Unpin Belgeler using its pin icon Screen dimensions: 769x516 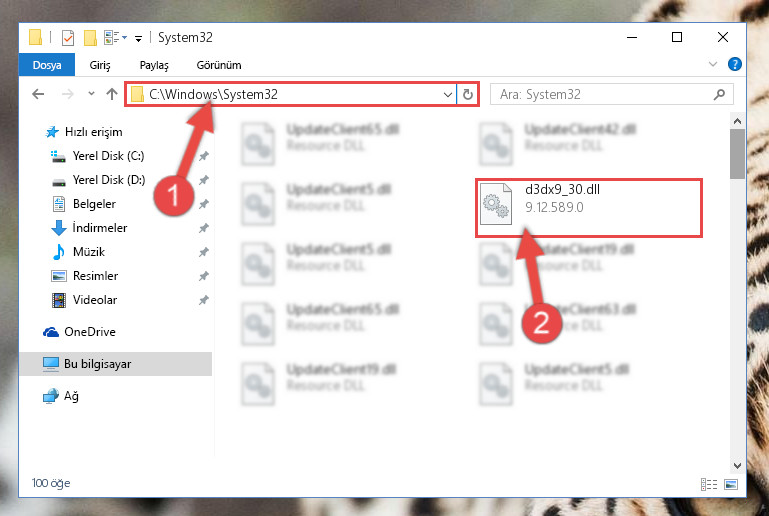point(204,204)
